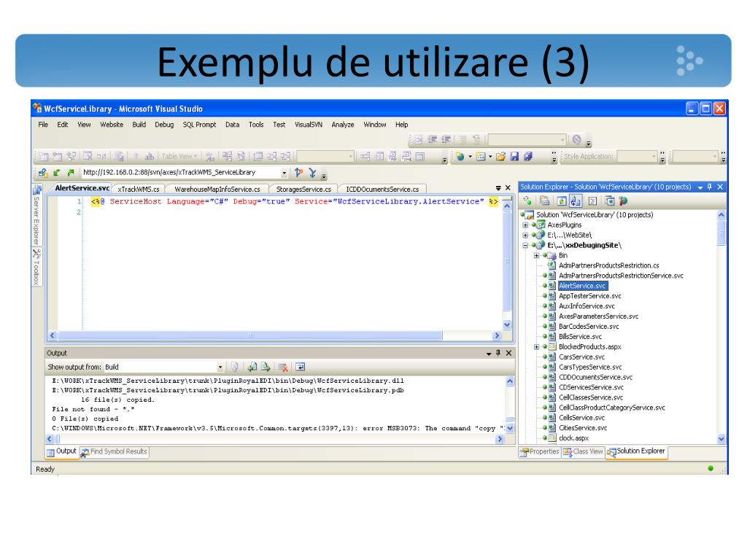Click Clear All icon in Output toolbar

pos(283,367)
